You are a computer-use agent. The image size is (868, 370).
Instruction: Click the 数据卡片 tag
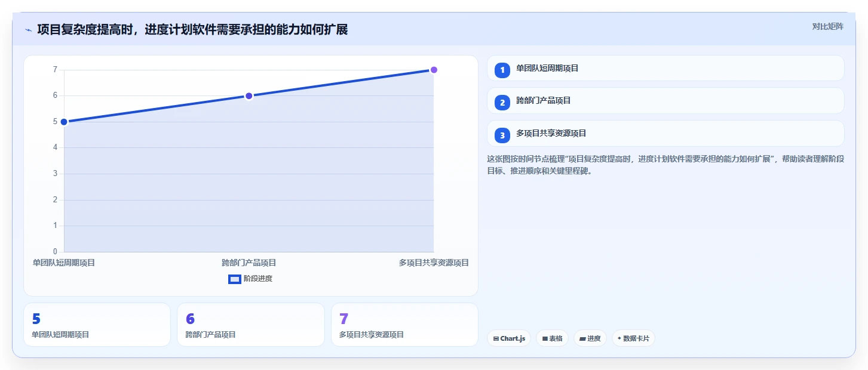633,338
